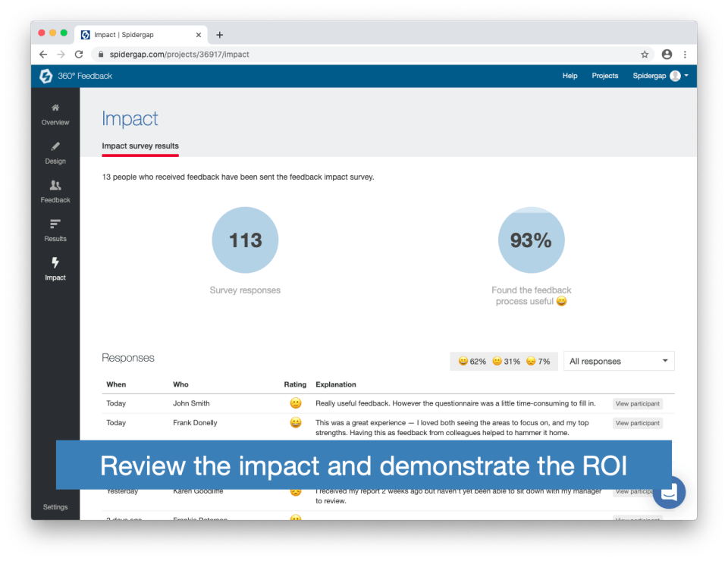Open the Chrome three-dot menu
Image resolution: width=728 pixels, height=561 pixels.
685,55
